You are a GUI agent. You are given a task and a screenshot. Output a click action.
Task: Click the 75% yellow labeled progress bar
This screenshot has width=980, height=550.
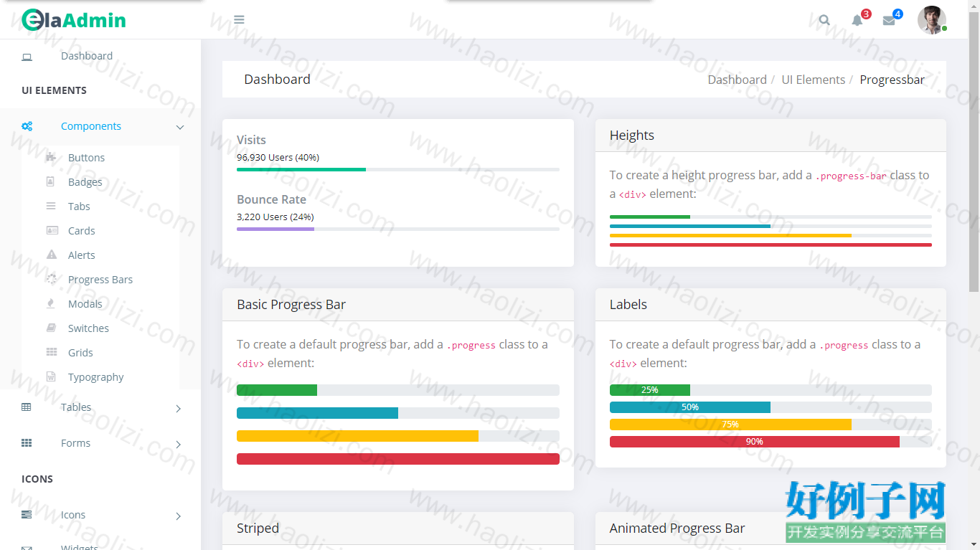click(x=730, y=425)
